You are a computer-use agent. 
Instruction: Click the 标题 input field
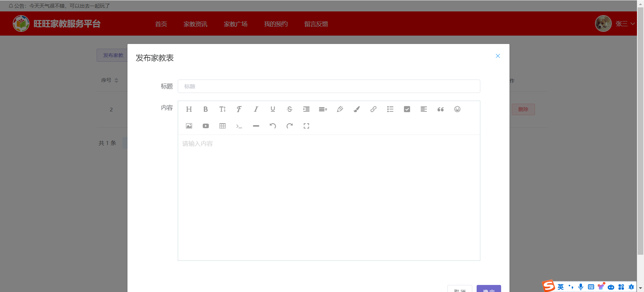click(x=329, y=86)
